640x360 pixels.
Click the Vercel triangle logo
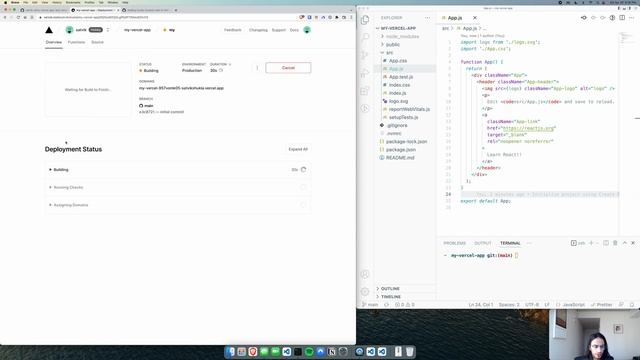point(49,30)
